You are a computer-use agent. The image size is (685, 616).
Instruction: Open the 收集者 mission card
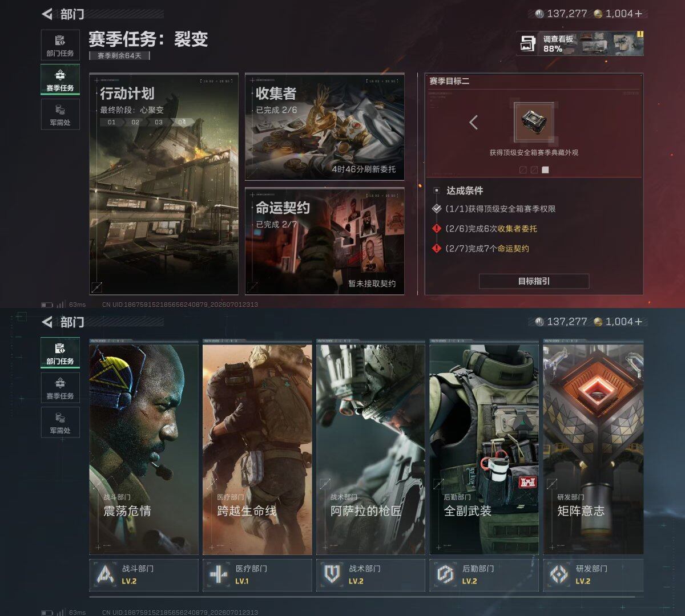325,127
